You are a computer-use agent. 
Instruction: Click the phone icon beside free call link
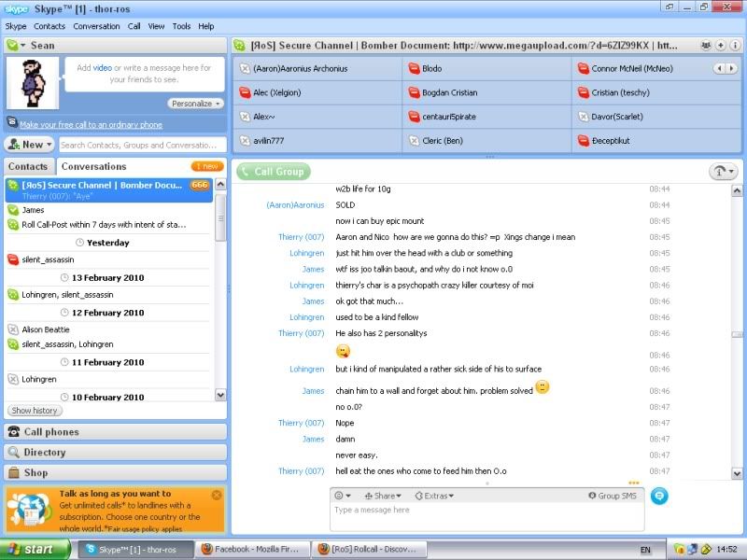tap(11, 123)
